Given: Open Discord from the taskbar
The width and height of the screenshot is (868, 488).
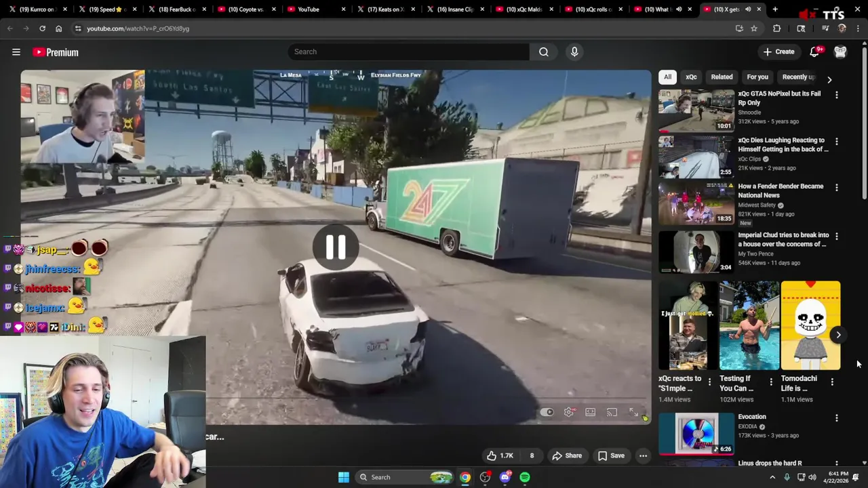Looking at the screenshot, I should (x=505, y=477).
